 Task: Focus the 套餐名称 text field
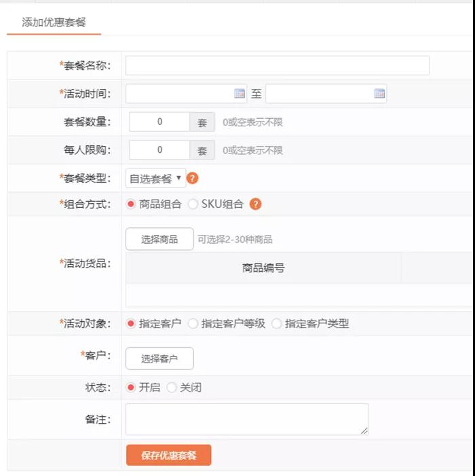pyautogui.click(x=277, y=66)
